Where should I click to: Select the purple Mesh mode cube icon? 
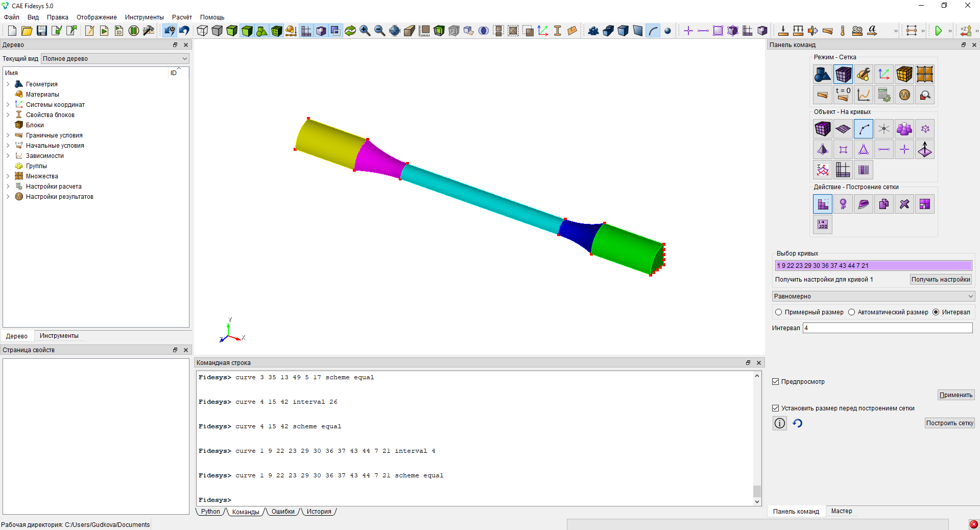pyautogui.click(x=843, y=75)
